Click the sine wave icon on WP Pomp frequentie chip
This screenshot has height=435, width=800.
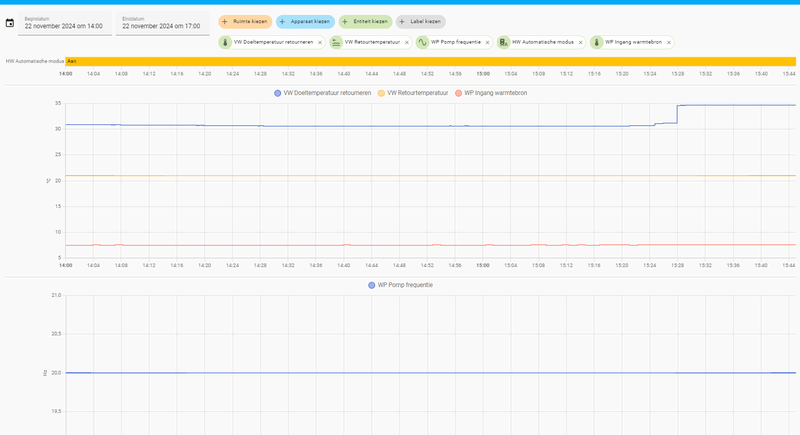[x=422, y=42]
